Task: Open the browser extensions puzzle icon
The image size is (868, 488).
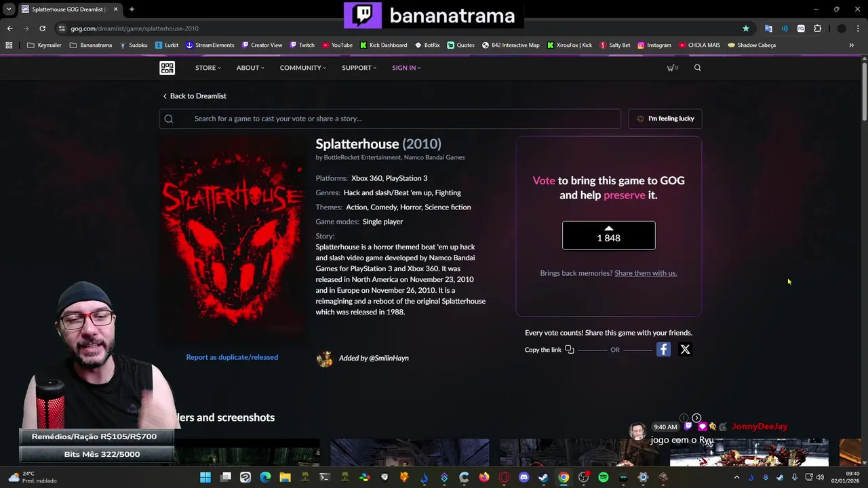Action: [x=817, y=28]
